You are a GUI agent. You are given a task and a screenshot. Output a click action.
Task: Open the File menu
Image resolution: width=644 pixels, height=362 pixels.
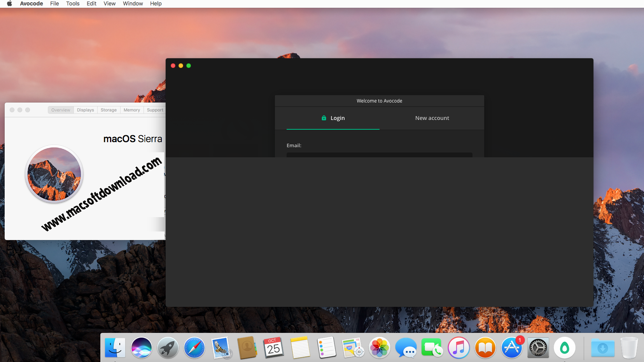(x=54, y=3)
